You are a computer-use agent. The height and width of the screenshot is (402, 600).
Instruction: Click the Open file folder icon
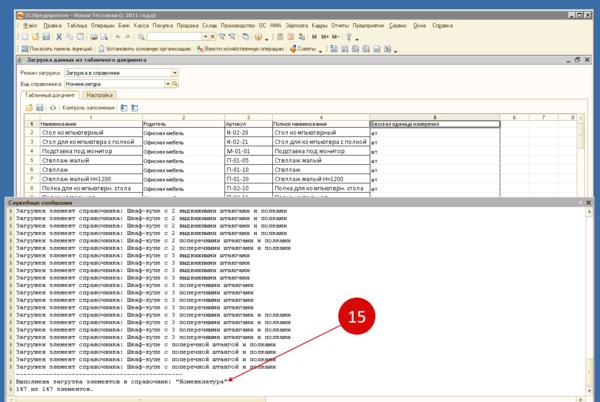point(35,37)
